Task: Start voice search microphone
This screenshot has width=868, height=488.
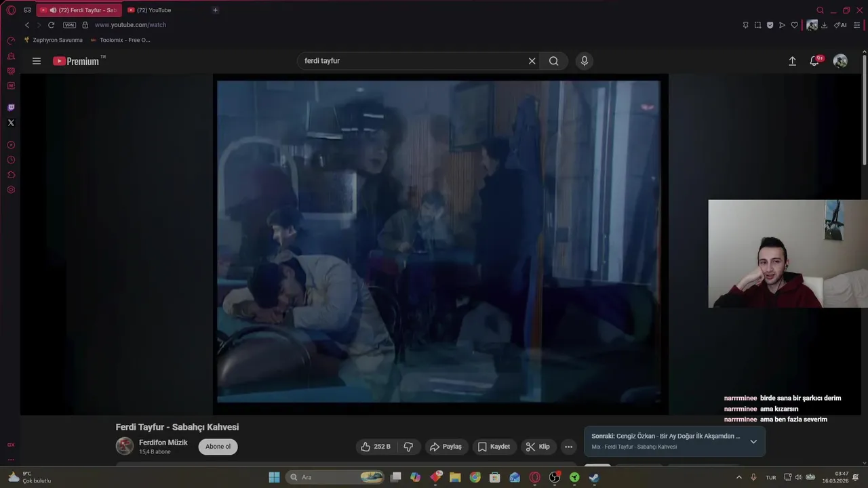Action: point(585,61)
